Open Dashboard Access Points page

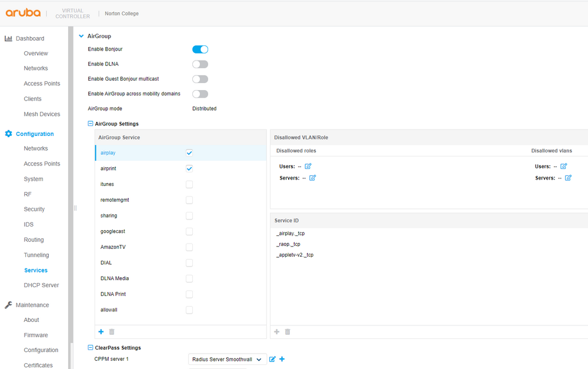[x=42, y=84]
